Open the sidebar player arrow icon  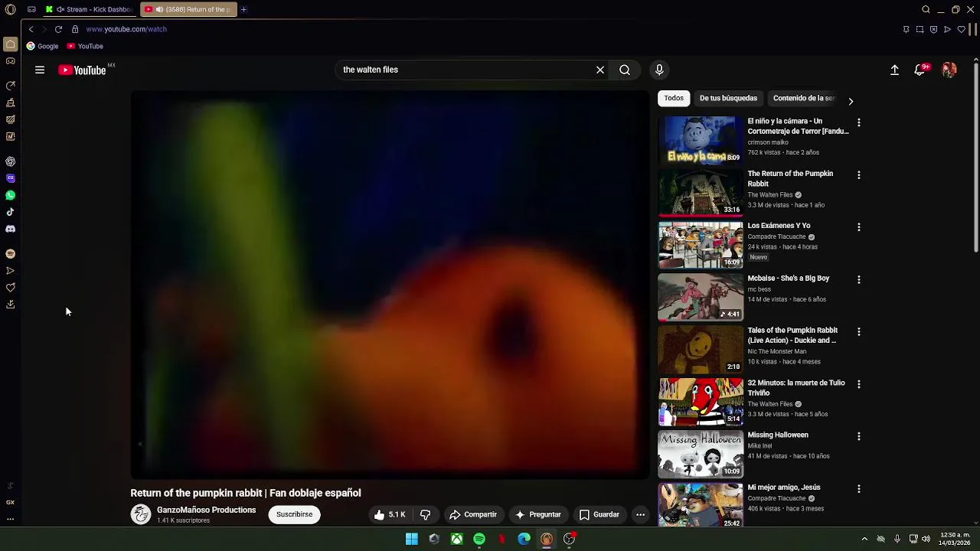coord(10,270)
